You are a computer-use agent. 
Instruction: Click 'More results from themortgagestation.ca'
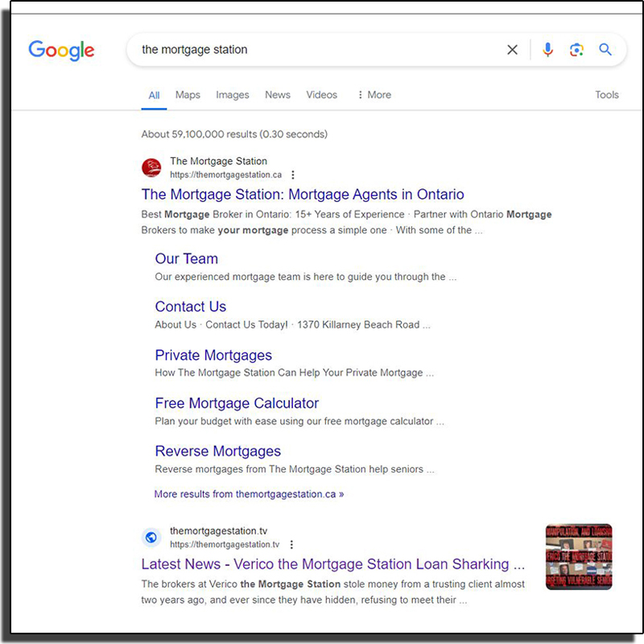(x=250, y=494)
